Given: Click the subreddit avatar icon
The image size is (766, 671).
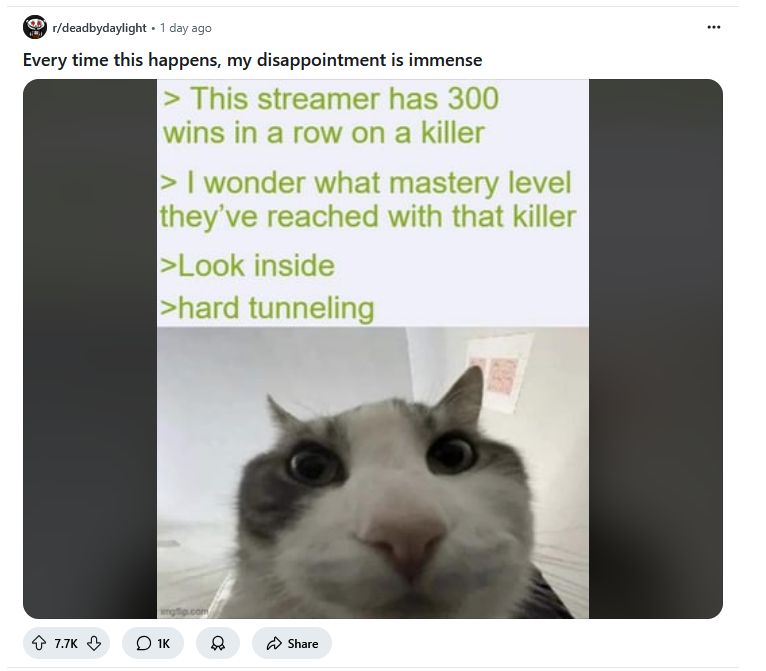Looking at the screenshot, I should point(35,27).
